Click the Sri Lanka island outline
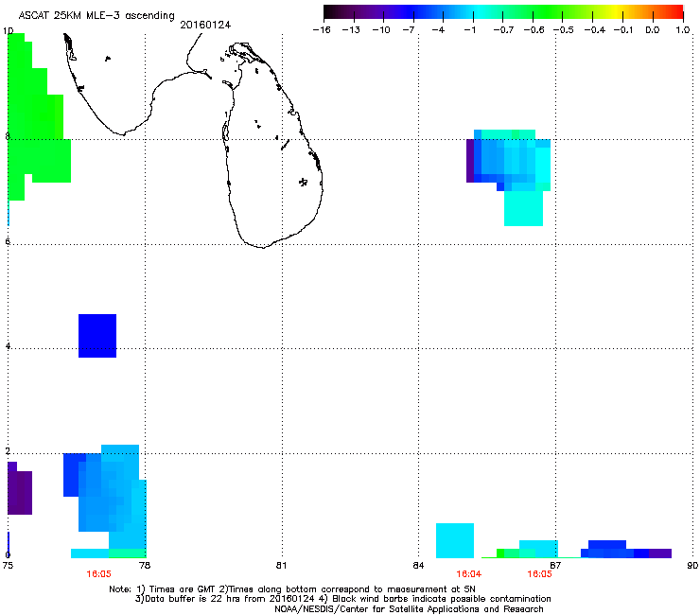Screen dimensions: 700x615 [x=271, y=145]
